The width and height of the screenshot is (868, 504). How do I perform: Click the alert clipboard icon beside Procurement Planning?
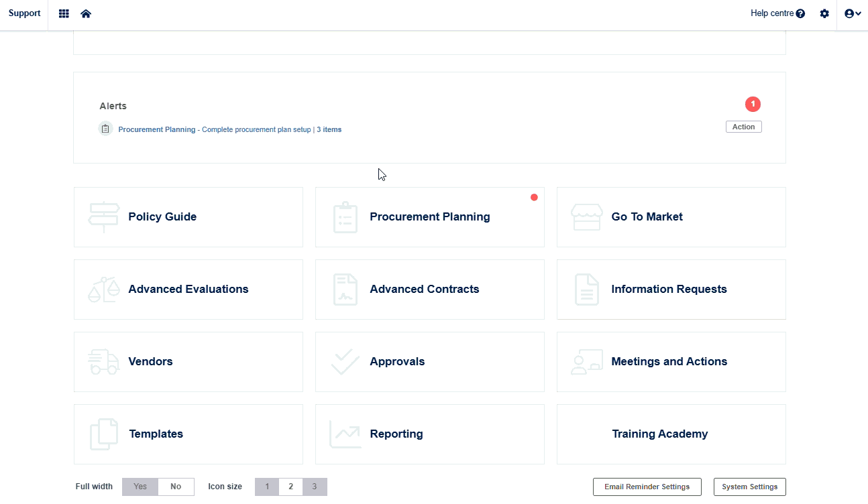pyautogui.click(x=105, y=129)
